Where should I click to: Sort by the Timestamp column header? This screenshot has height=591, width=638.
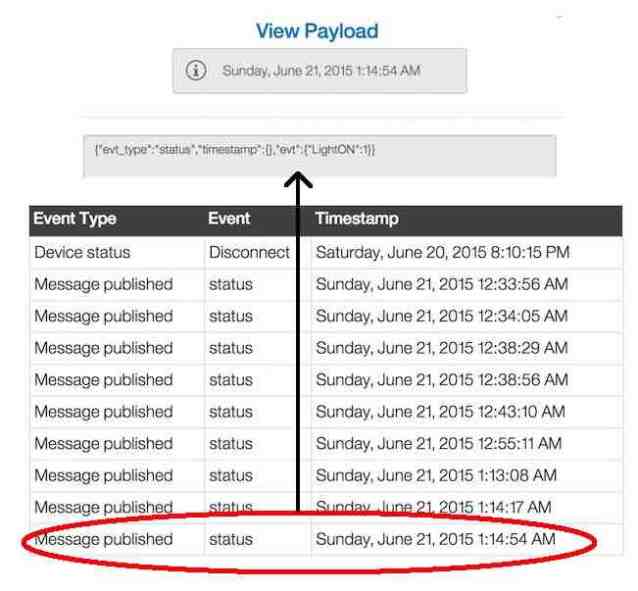click(357, 219)
